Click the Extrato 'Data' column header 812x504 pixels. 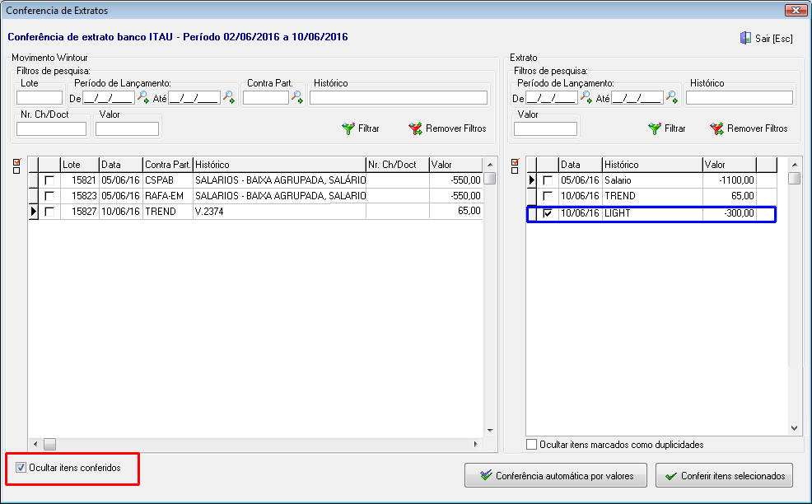click(x=581, y=165)
